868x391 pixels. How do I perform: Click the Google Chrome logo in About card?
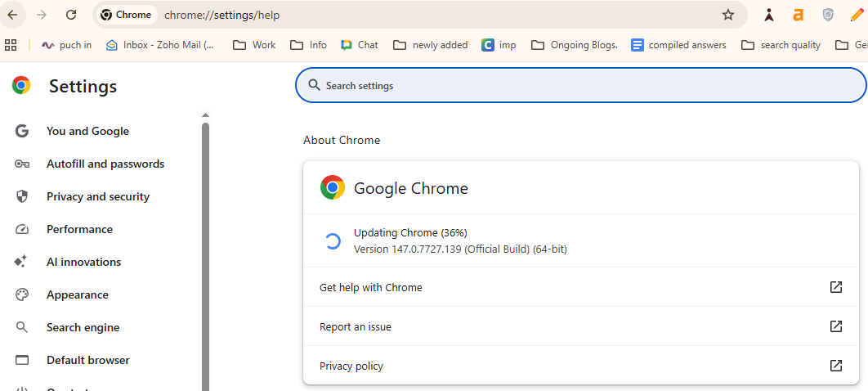click(333, 188)
